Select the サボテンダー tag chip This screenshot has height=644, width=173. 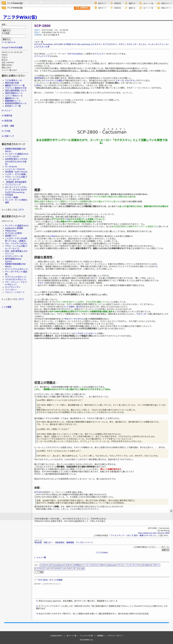pyautogui.click(x=71, y=569)
